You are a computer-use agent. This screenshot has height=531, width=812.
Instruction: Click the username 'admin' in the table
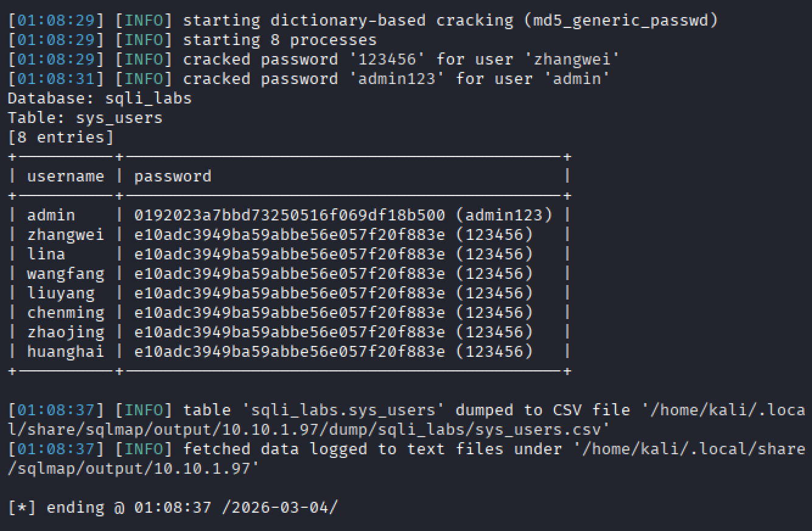(51, 215)
